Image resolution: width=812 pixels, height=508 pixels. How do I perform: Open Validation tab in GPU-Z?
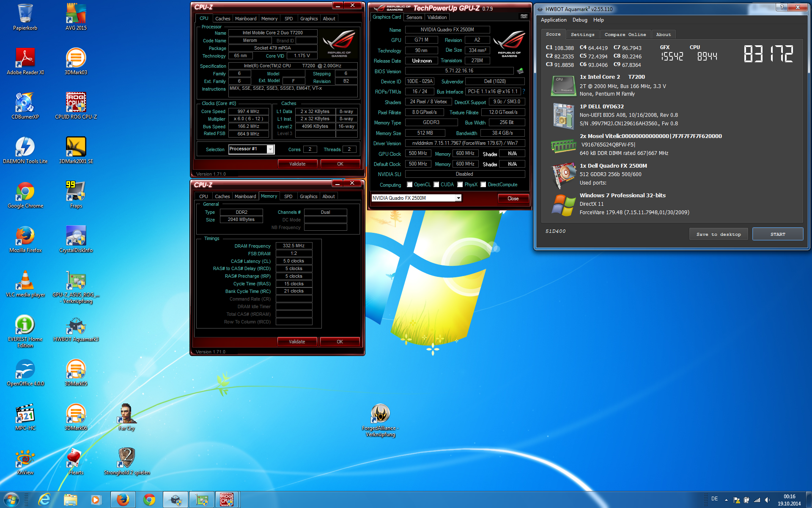pyautogui.click(x=437, y=17)
